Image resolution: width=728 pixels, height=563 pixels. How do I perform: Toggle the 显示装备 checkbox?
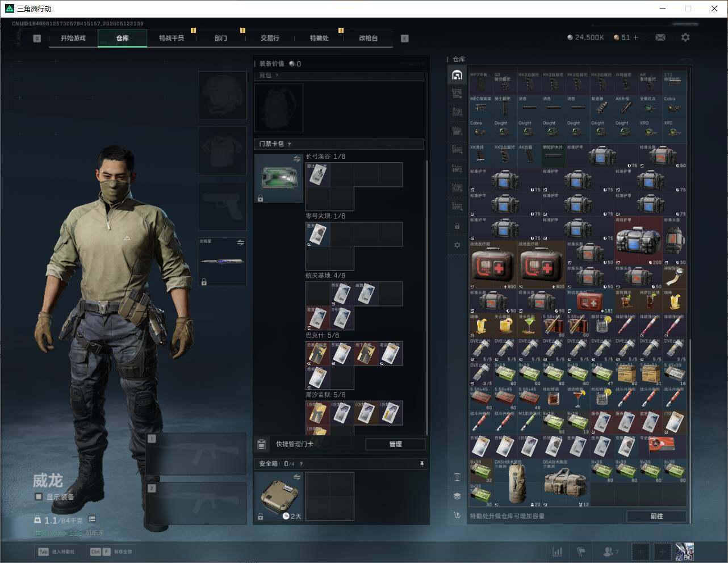[x=38, y=497]
